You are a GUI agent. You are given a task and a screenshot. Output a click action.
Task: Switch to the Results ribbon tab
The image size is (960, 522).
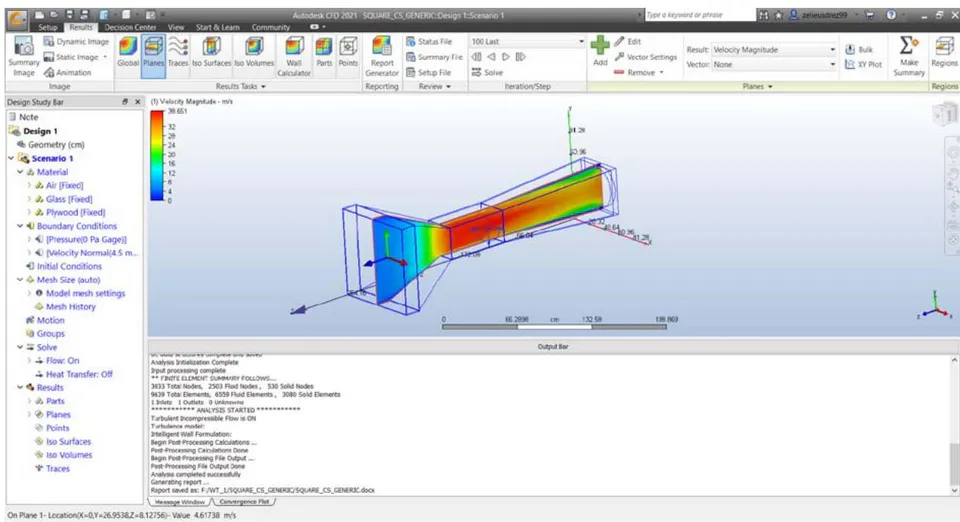tap(80, 27)
